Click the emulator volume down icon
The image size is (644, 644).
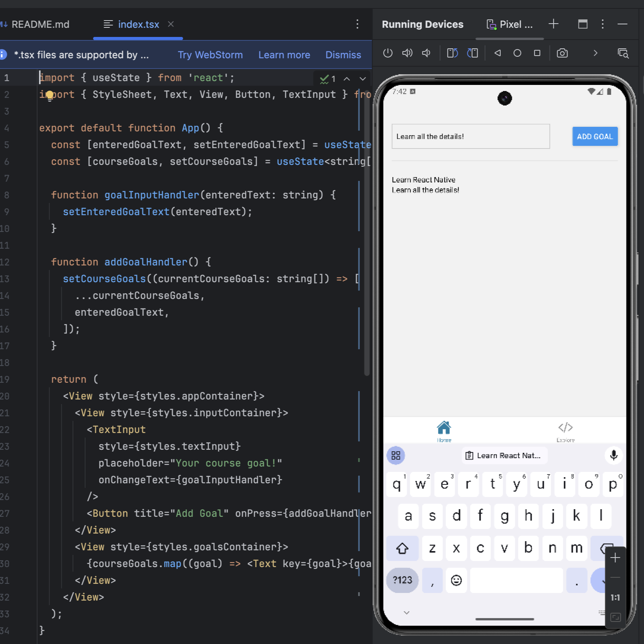(x=426, y=53)
